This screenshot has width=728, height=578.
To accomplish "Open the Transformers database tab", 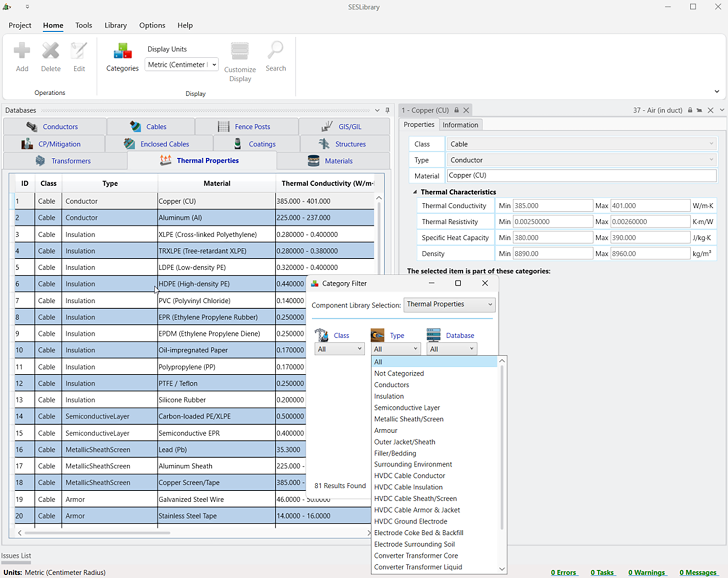I will [65, 161].
